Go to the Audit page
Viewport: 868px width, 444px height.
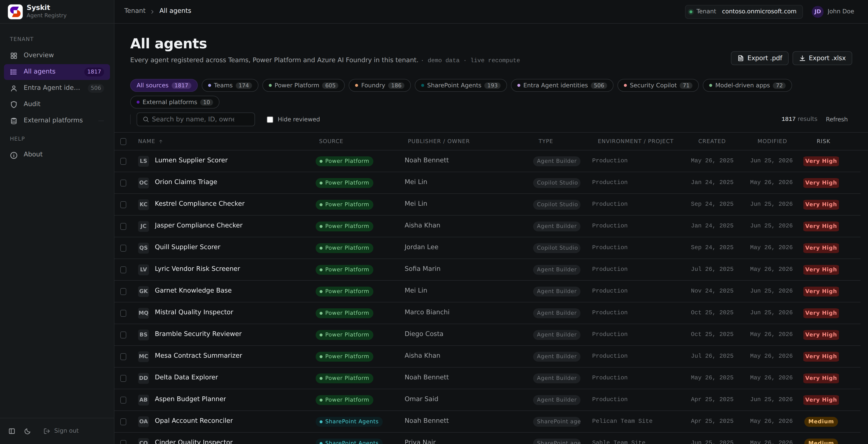tap(57, 104)
